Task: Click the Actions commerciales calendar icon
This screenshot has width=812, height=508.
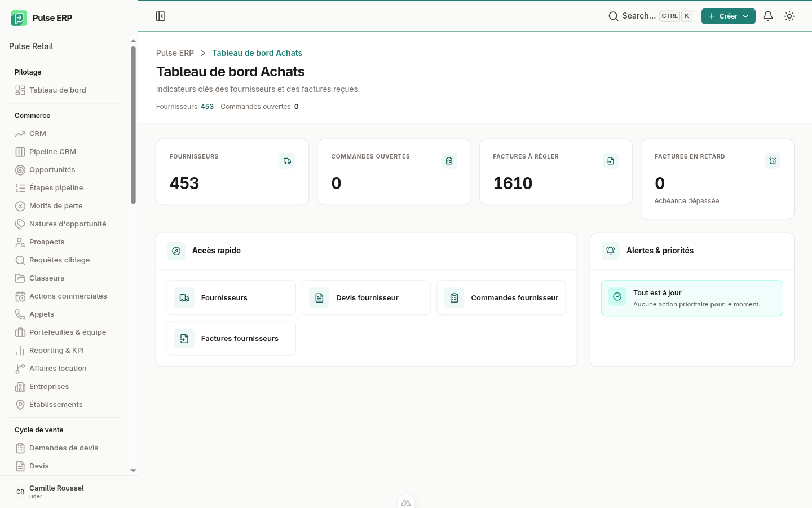Action: 20,296
